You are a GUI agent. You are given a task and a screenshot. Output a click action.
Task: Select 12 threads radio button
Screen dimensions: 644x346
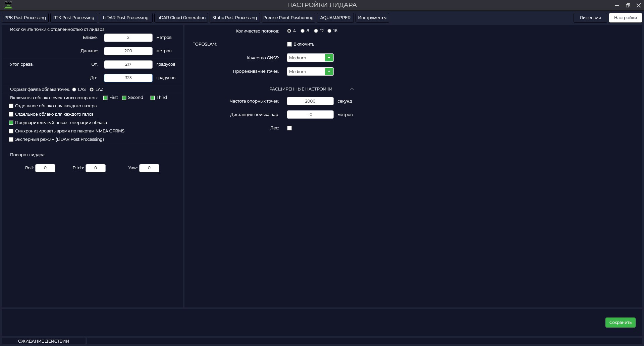[x=316, y=31]
